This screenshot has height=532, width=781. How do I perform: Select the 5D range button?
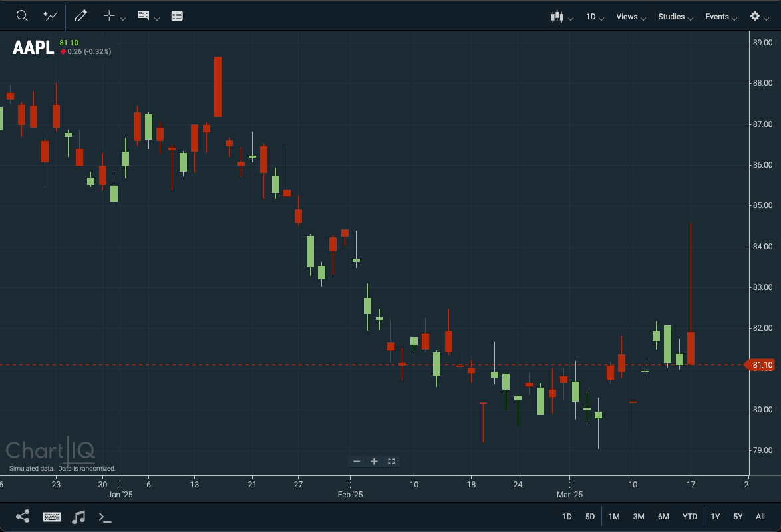coord(589,517)
